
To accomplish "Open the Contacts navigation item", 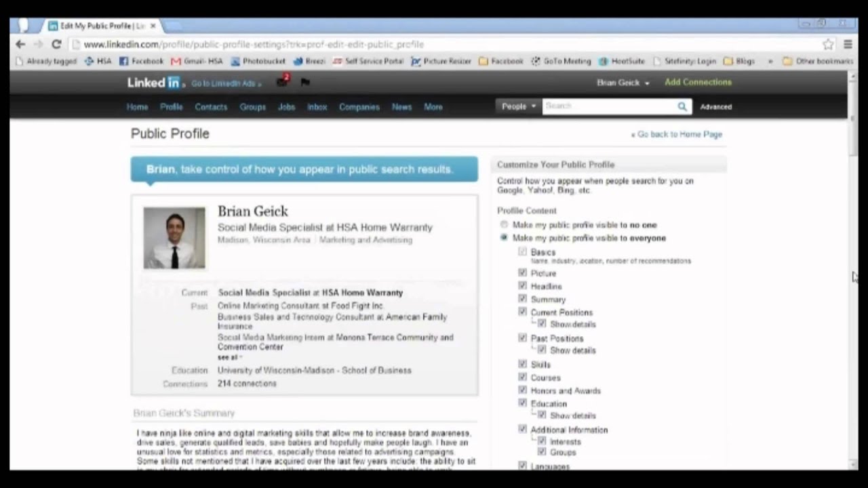I will click(211, 107).
